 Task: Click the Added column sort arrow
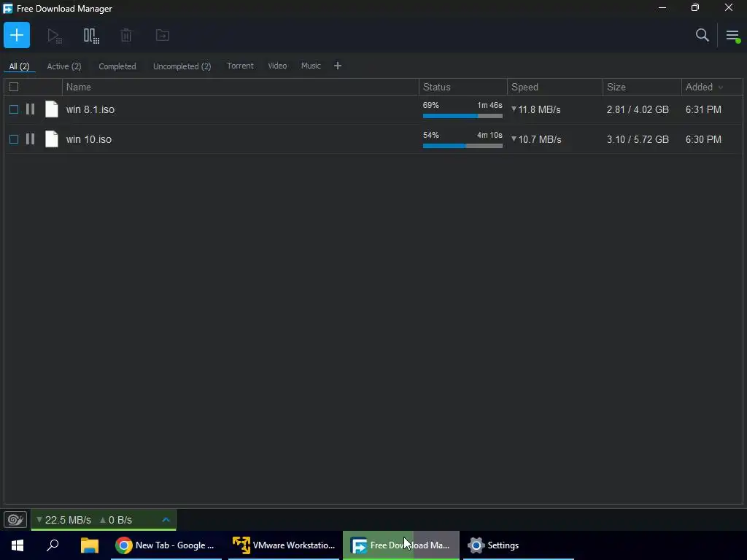[720, 87]
